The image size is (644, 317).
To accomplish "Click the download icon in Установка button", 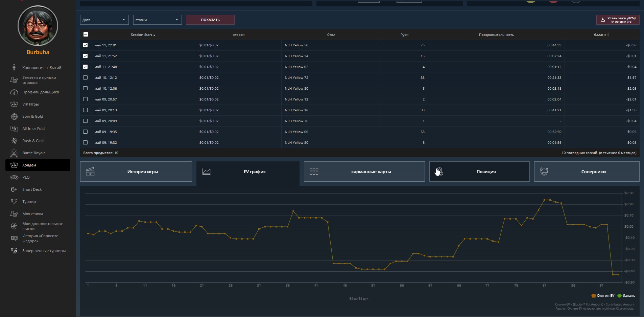I will point(602,20).
